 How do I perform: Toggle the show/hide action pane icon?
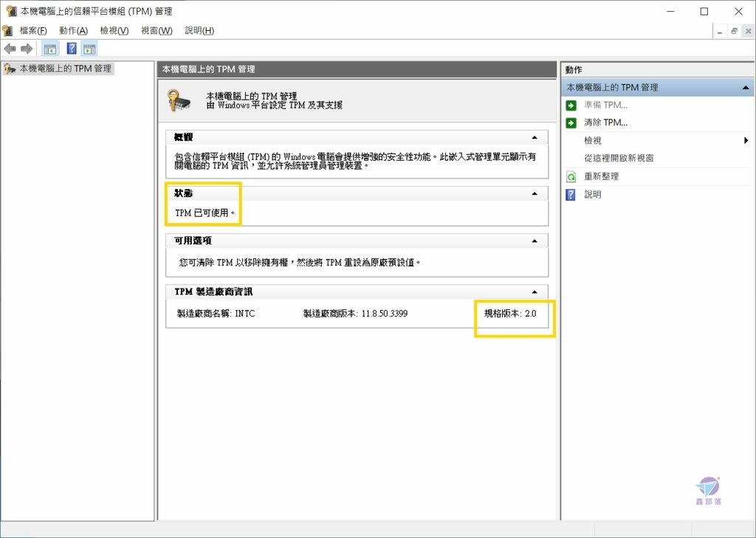click(89, 49)
